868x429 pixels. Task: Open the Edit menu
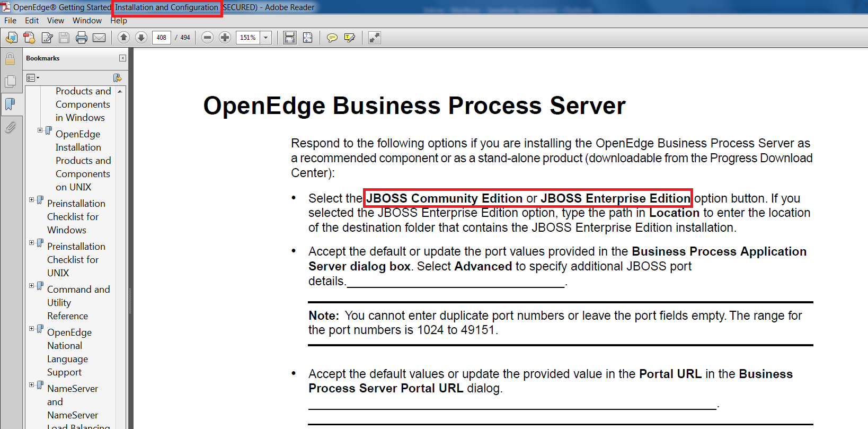pos(32,21)
